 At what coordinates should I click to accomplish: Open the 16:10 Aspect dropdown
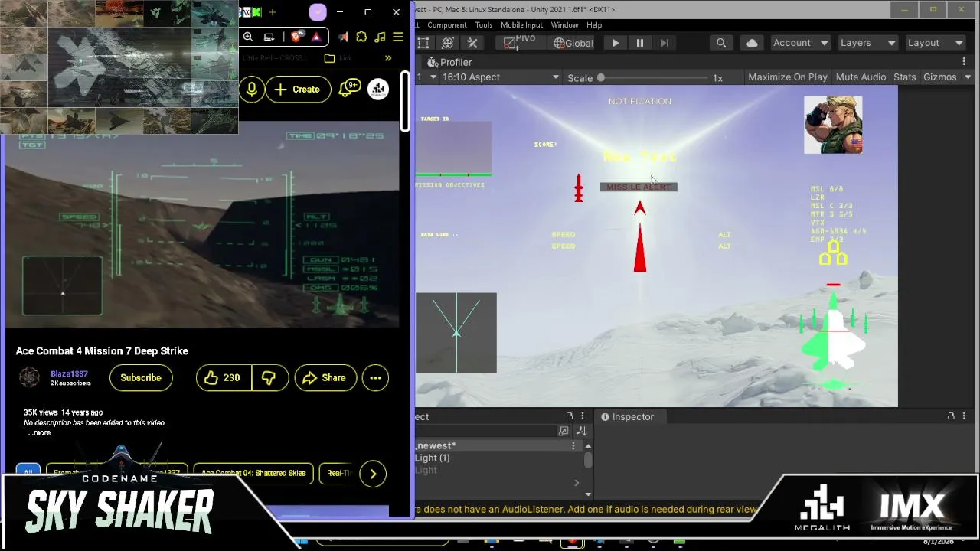500,77
